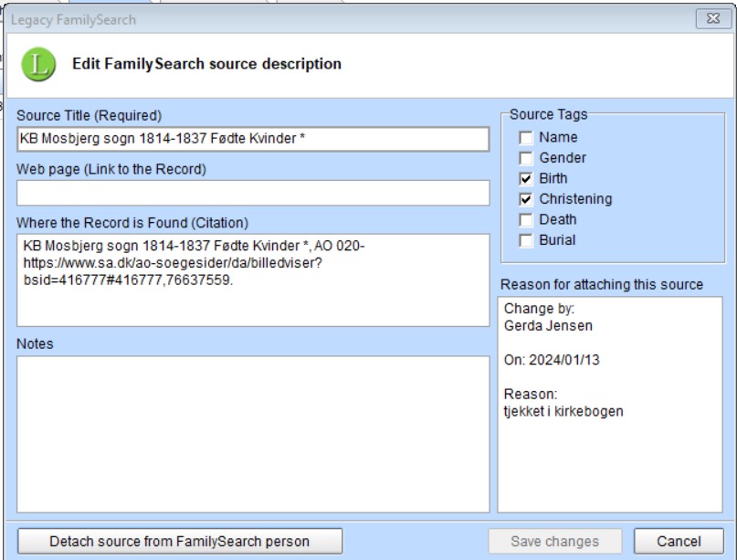Enable the Burial source tag
Image resolution: width=737 pixels, height=560 pixels.
click(x=526, y=241)
